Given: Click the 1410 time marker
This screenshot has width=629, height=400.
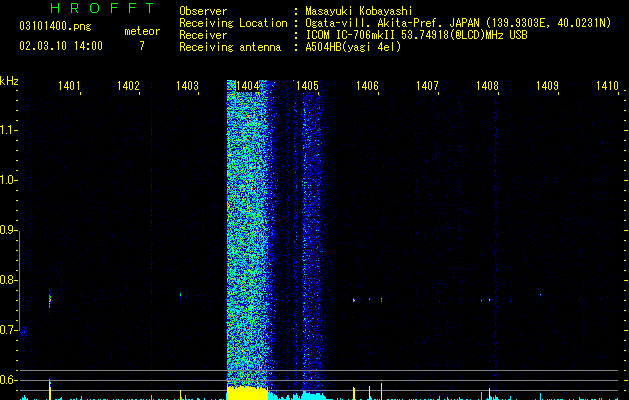Looking at the screenshot, I should [x=607, y=86].
